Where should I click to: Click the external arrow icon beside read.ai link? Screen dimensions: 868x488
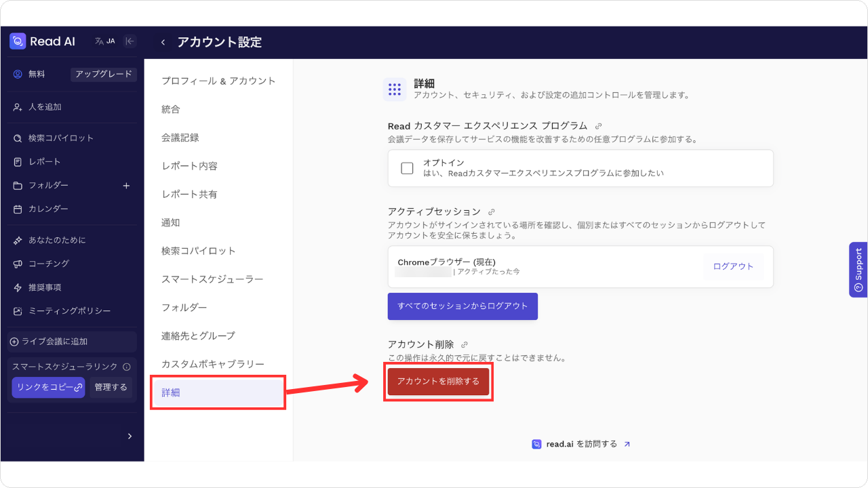click(627, 445)
